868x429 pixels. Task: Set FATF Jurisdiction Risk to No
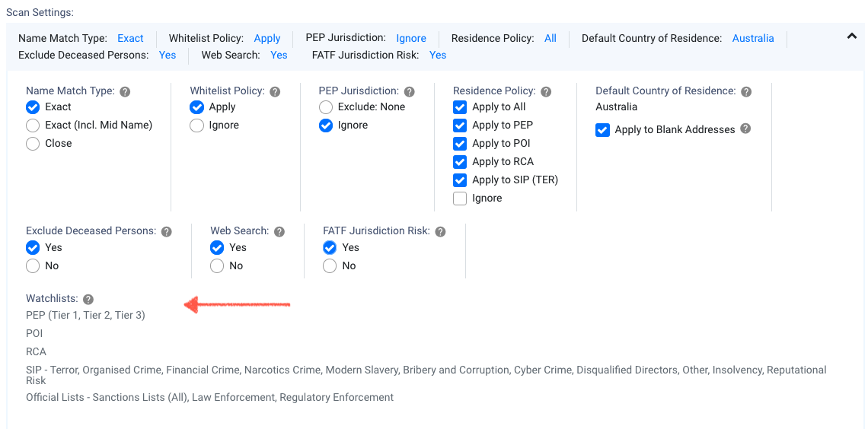(330, 266)
